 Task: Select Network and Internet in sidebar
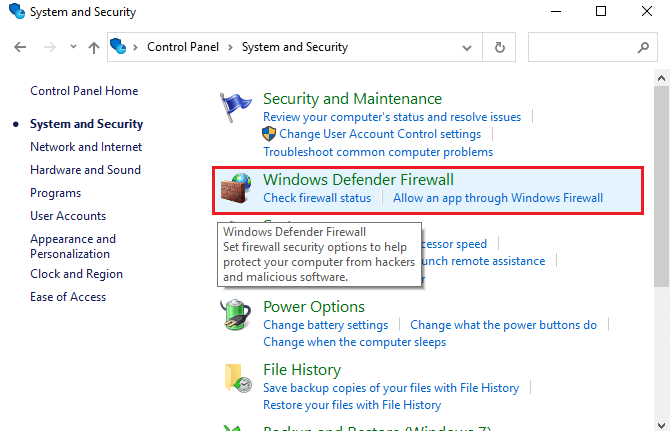(x=86, y=147)
